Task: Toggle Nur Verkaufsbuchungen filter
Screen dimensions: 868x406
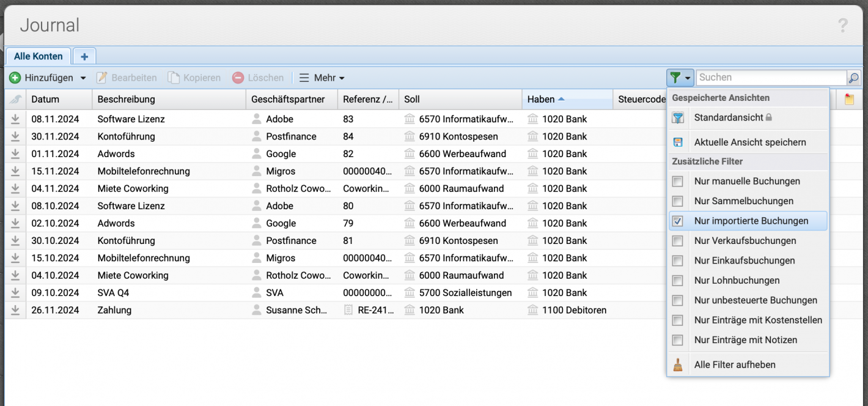Action: click(x=677, y=241)
